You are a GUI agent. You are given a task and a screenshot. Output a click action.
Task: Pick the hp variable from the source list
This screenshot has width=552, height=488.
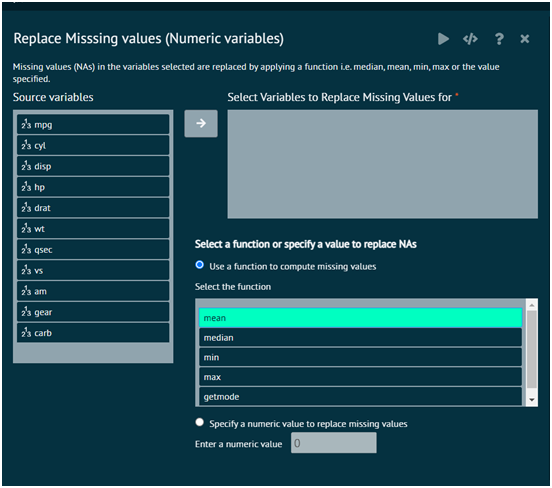click(93, 187)
